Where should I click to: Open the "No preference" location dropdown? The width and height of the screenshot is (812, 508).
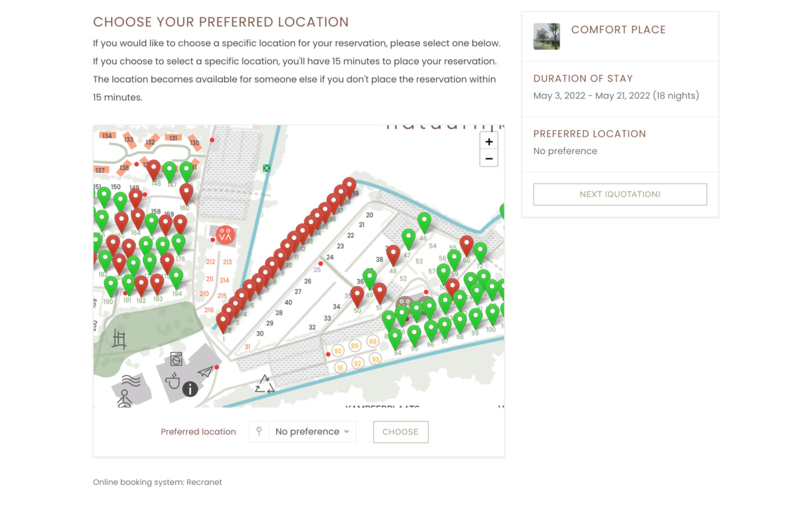point(312,432)
